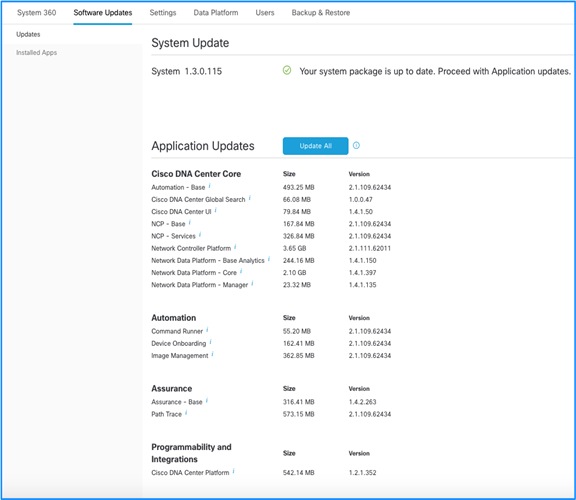Screen dimensions: 576x500
Task: Click the Assurance section heading
Action: tap(172, 389)
